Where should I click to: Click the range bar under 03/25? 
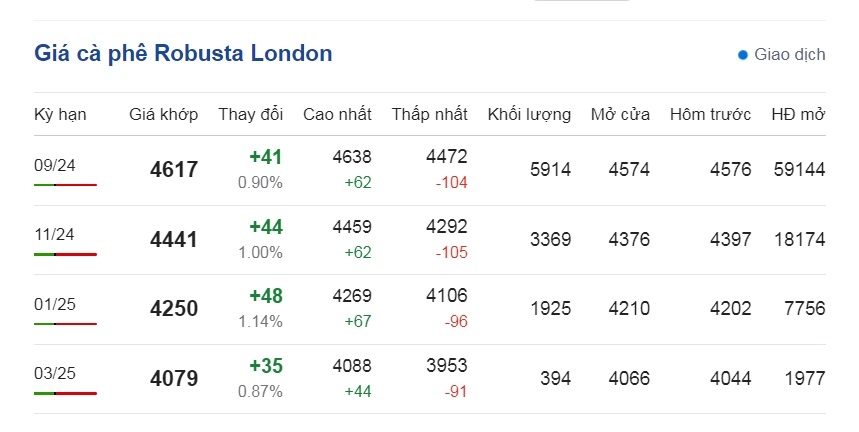pos(65,393)
